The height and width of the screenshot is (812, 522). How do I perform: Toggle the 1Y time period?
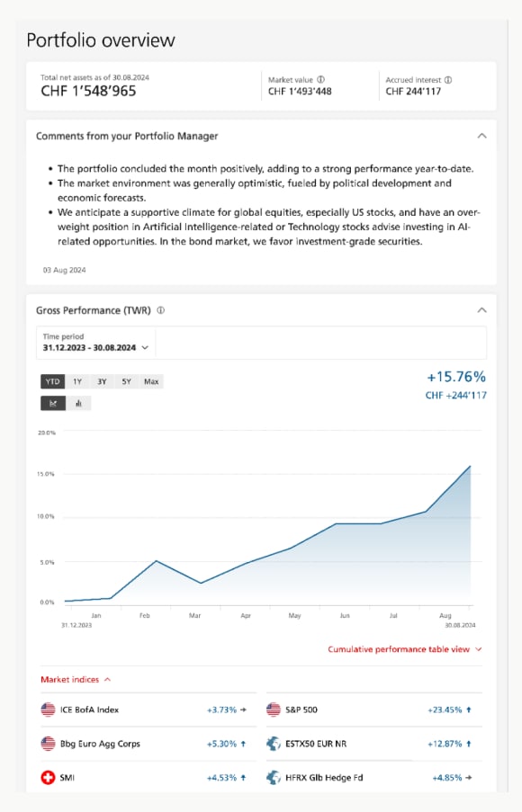pos(79,381)
